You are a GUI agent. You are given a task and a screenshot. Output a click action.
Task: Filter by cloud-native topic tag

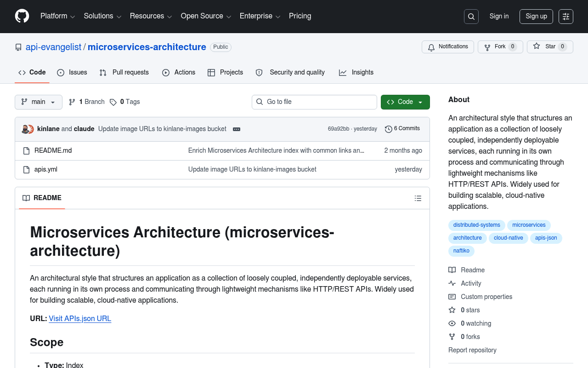[508, 238]
